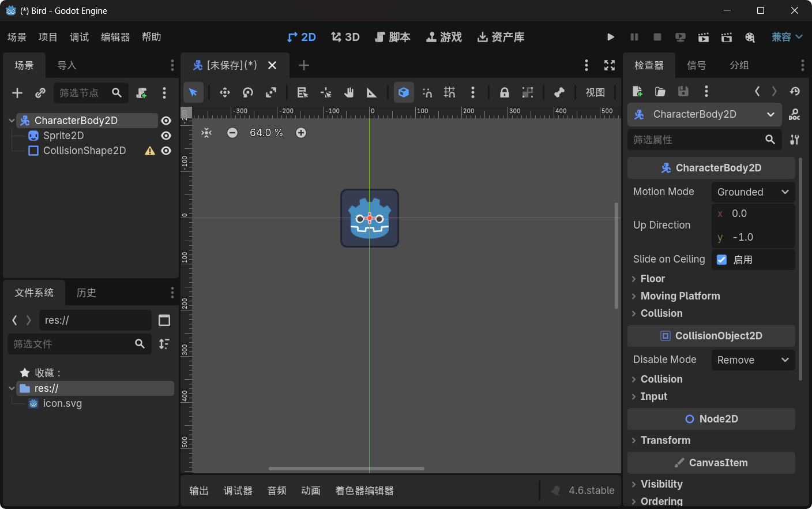Switch to the Rotate mode tool
The image size is (812, 509).
(x=248, y=92)
